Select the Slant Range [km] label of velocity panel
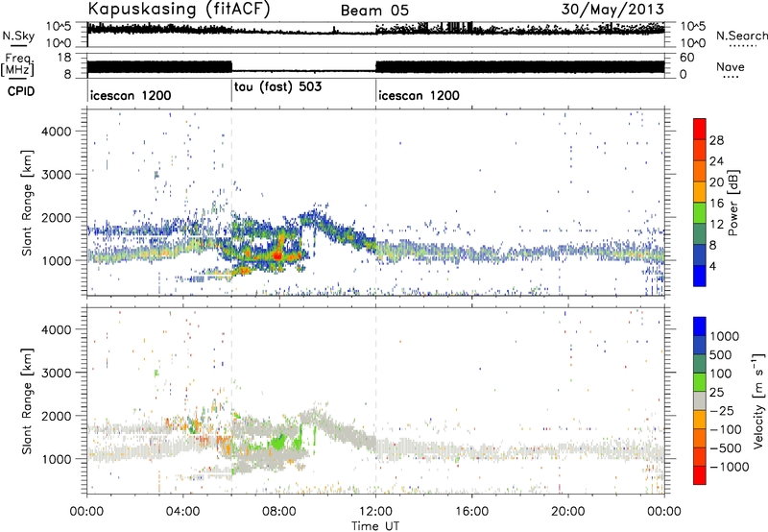The height and width of the screenshot is (532, 768). [x=27, y=401]
